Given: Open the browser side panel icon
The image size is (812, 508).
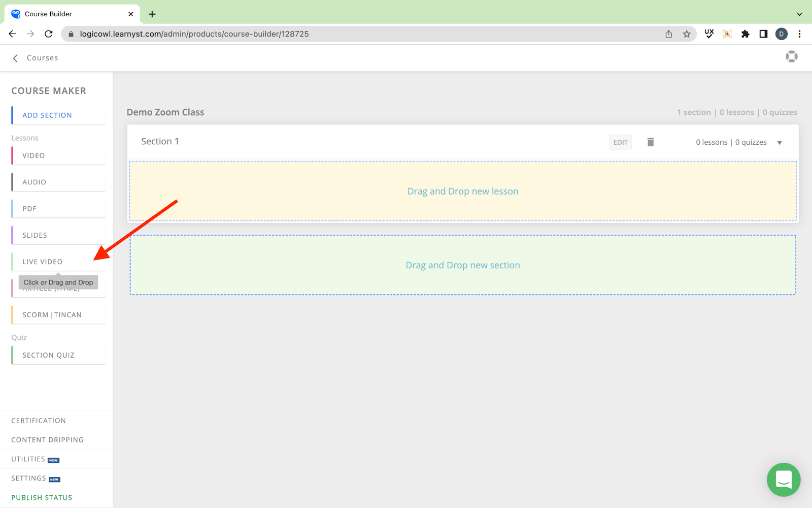Looking at the screenshot, I should (x=763, y=34).
